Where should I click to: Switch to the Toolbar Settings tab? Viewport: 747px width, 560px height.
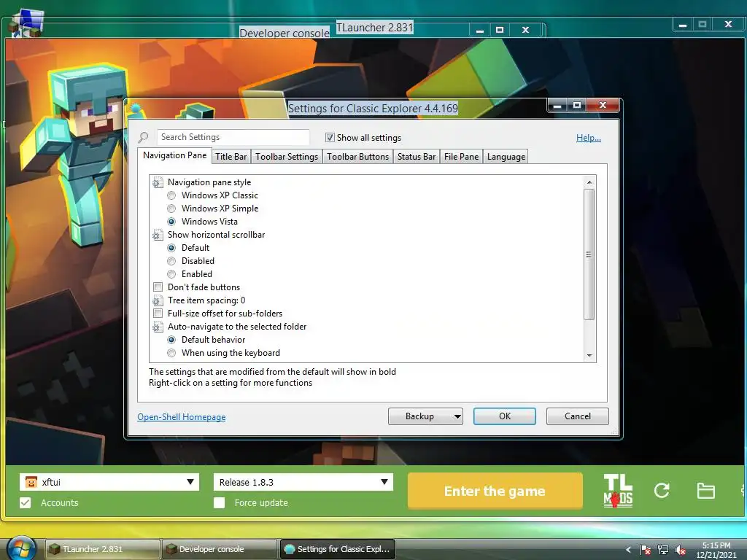point(287,157)
